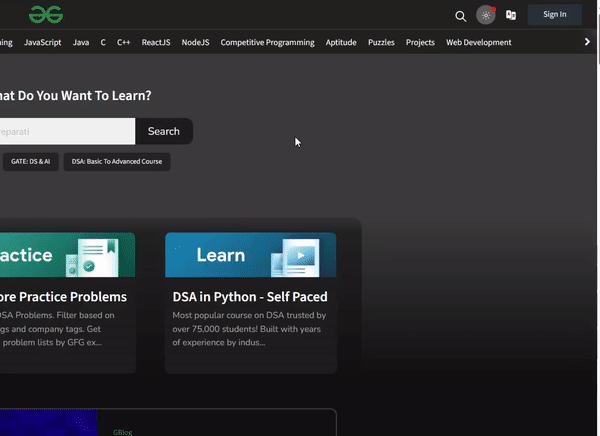Open Puzzles nav link

381,42
